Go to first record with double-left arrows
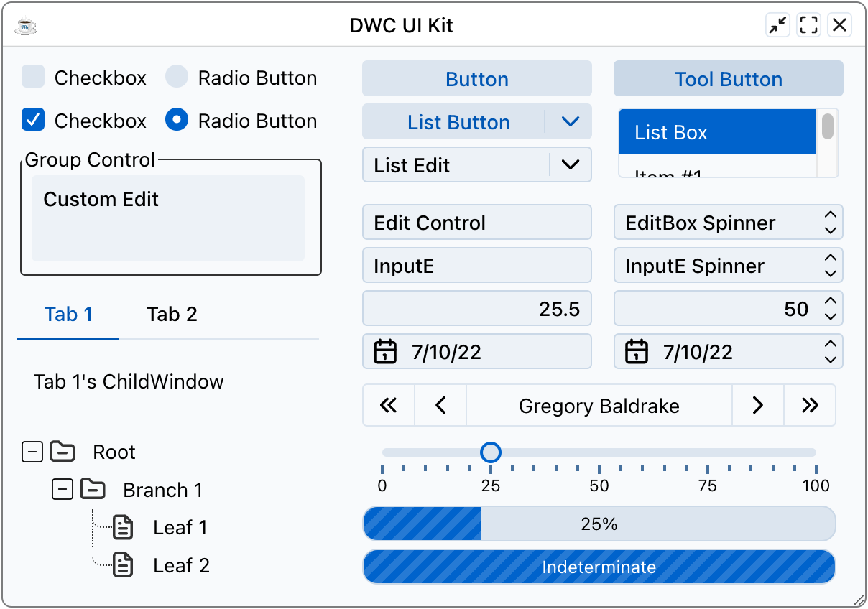 pos(389,406)
